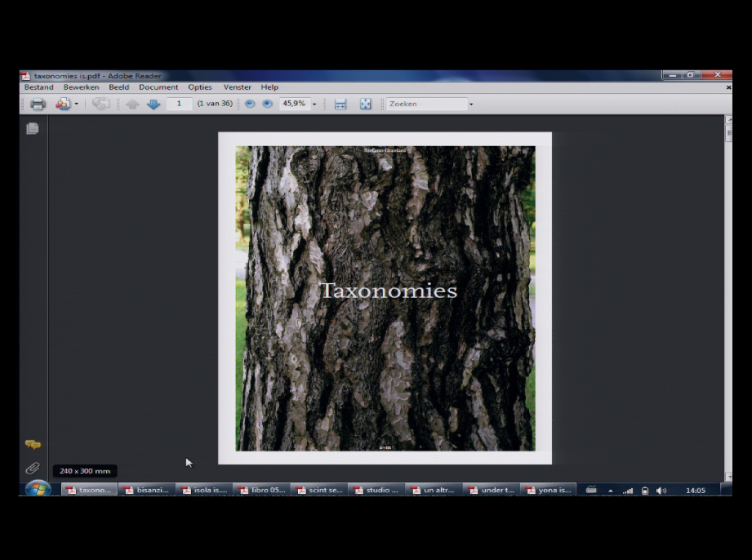Open the Venster menu
The height and width of the screenshot is (560, 752).
pos(238,87)
